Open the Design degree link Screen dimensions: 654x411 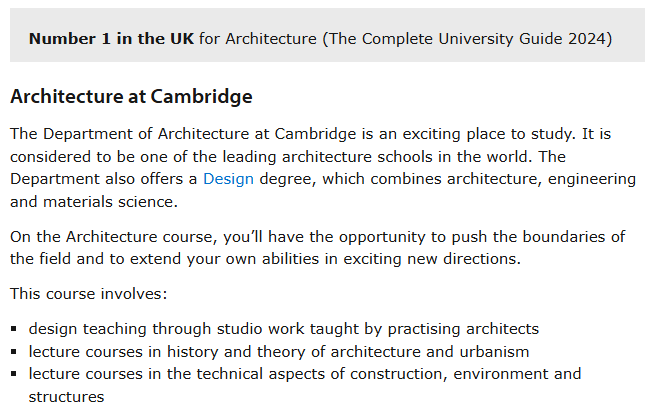228,179
